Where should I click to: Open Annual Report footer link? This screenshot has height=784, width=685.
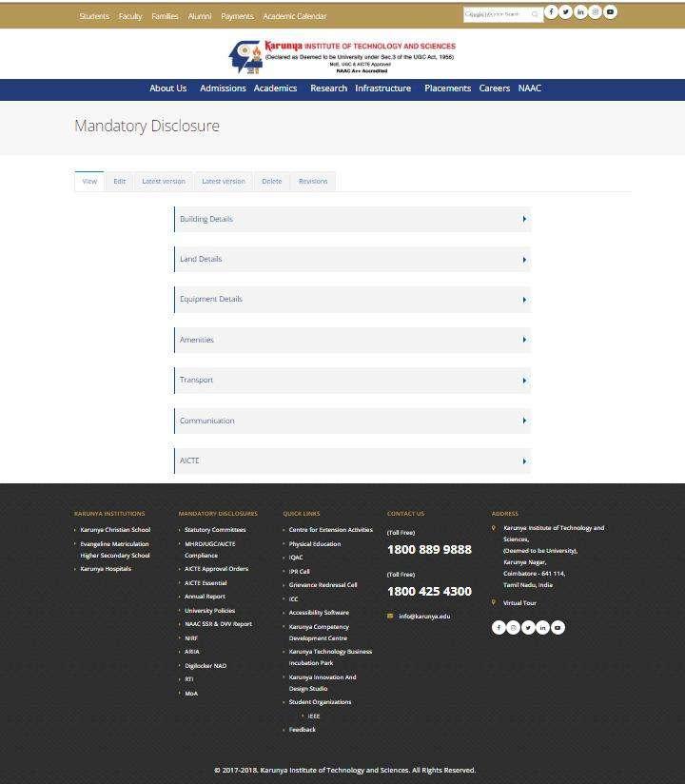click(x=205, y=597)
